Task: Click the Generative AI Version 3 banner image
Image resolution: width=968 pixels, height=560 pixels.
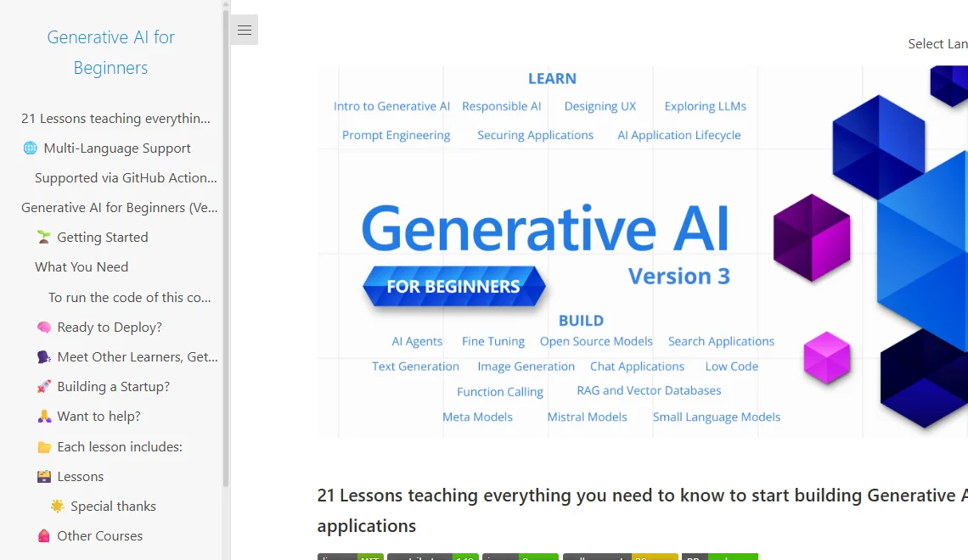Action: [x=642, y=252]
